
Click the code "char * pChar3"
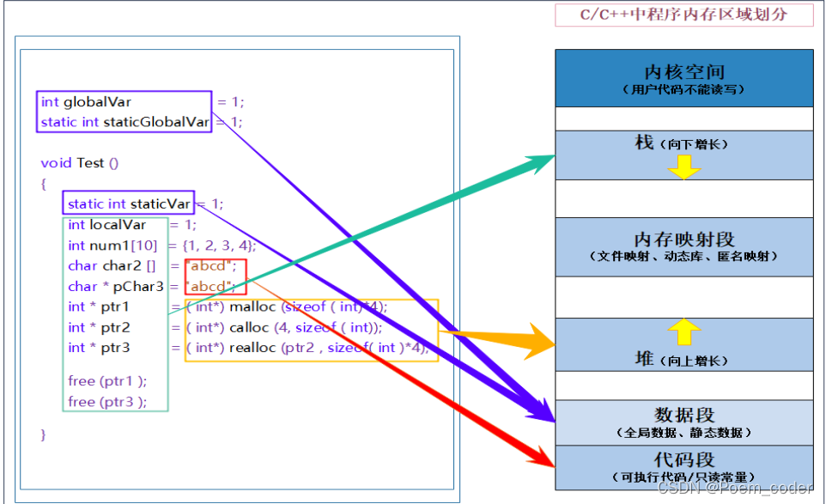[115, 287]
